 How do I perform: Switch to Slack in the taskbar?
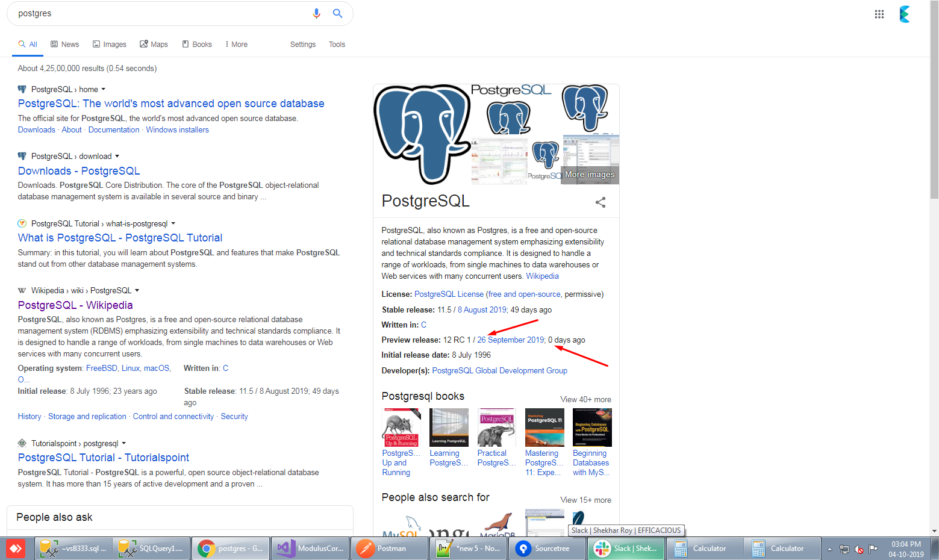626,549
